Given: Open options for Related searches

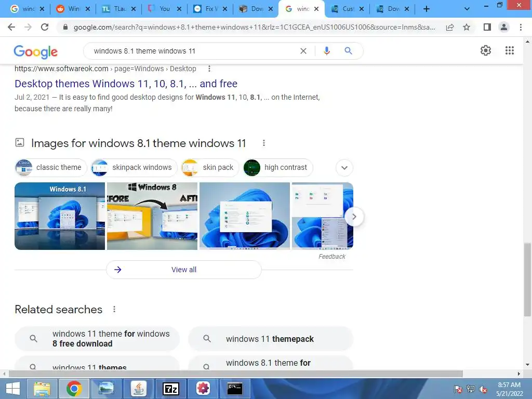Looking at the screenshot, I should [114, 309].
